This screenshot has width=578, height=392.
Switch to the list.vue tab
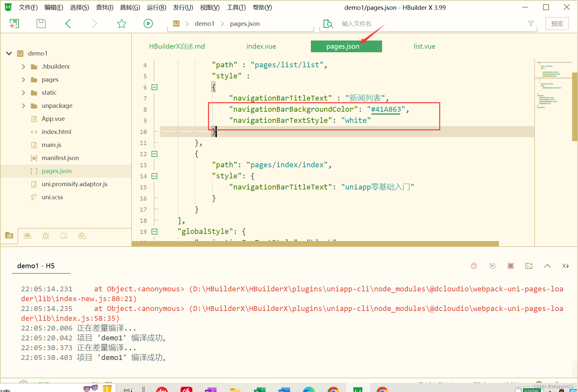pos(424,46)
